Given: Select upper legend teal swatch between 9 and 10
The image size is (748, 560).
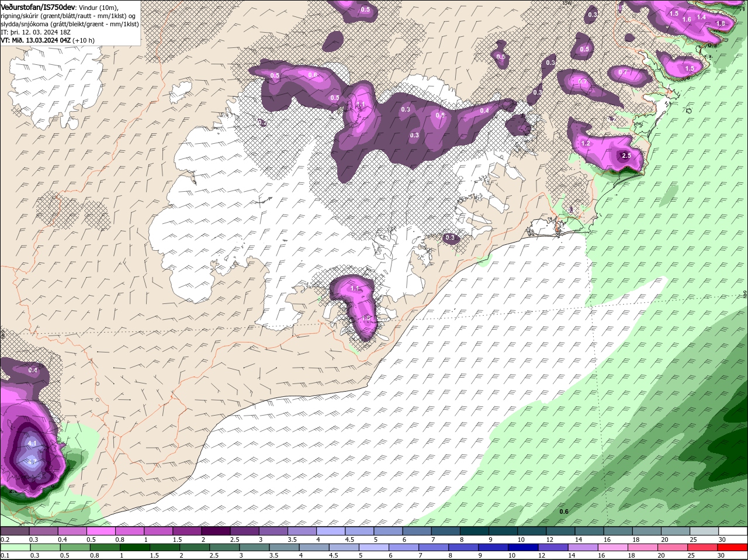Looking at the screenshot, I should click(x=503, y=531).
